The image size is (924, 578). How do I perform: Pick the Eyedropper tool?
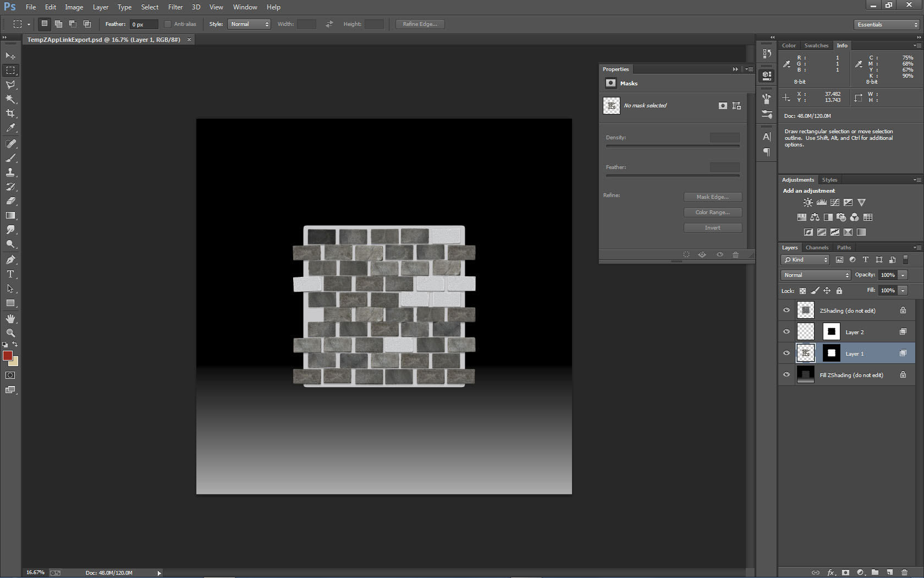(x=10, y=128)
